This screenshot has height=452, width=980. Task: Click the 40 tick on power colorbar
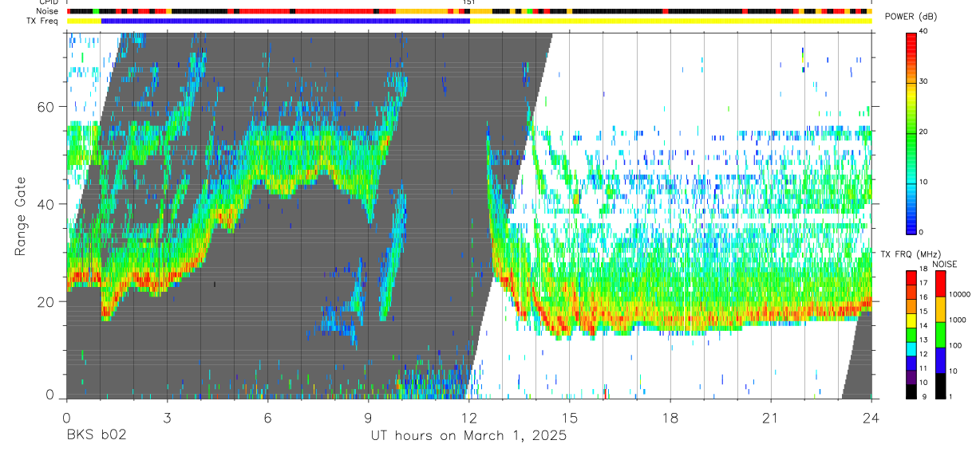click(x=923, y=31)
